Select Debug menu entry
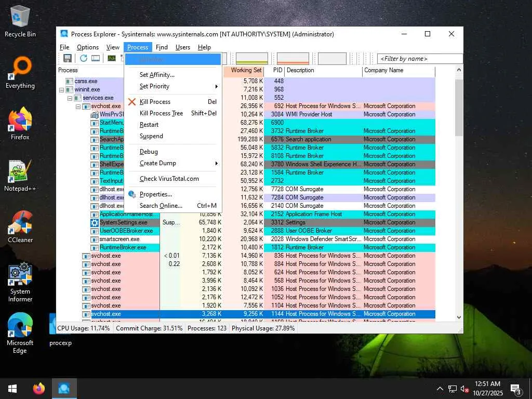Viewport: 532px width, 399px height. tap(174, 152)
